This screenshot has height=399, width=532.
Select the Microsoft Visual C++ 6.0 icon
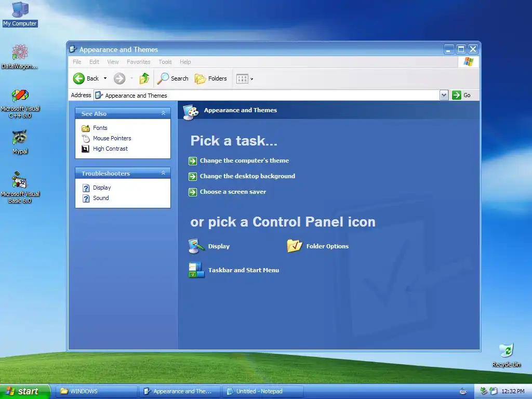(x=20, y=103)
